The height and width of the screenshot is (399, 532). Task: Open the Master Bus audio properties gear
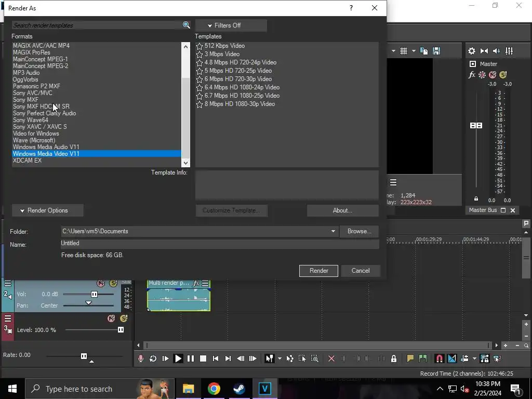point(472,51)
